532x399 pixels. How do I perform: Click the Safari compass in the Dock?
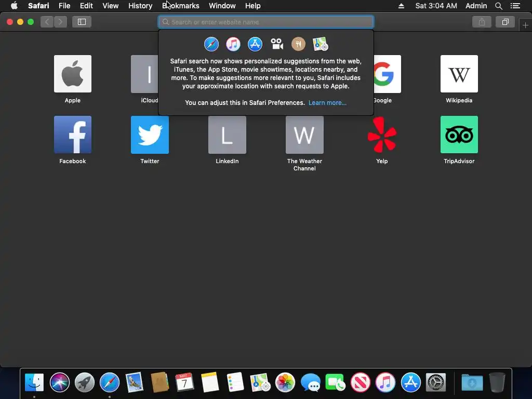click(110, 382)
